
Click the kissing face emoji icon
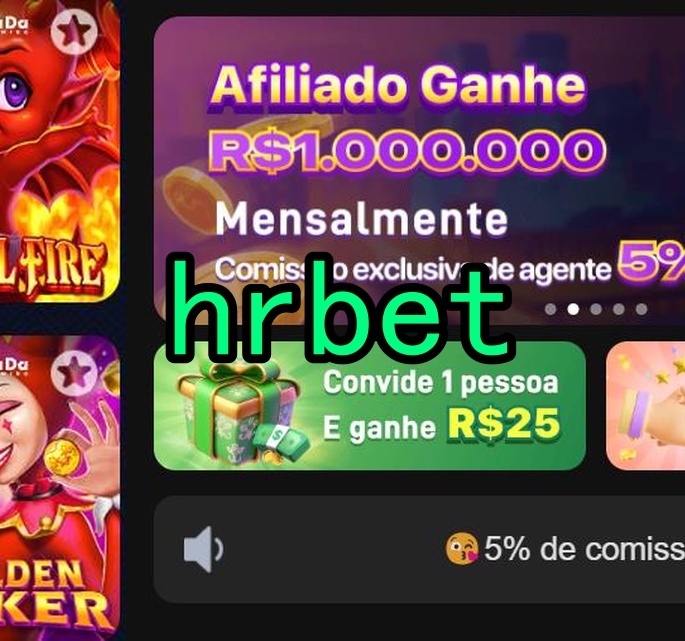coord(461,549)
